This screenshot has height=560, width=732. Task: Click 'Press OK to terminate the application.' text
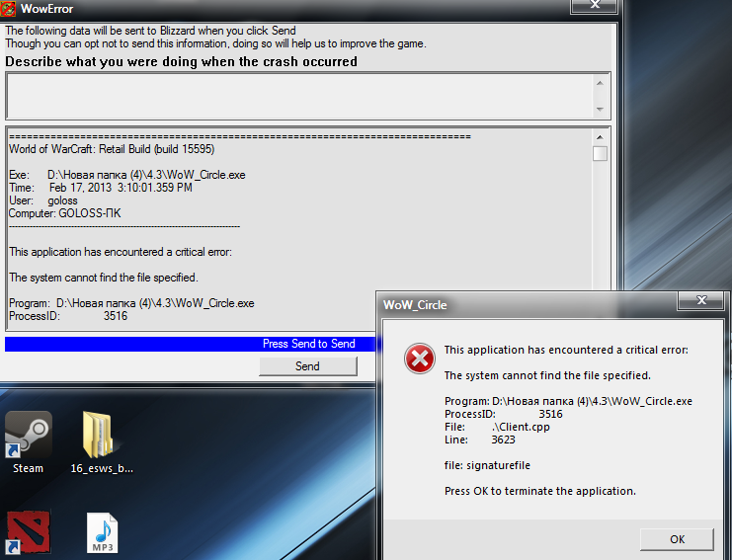(x=540, y=491)
